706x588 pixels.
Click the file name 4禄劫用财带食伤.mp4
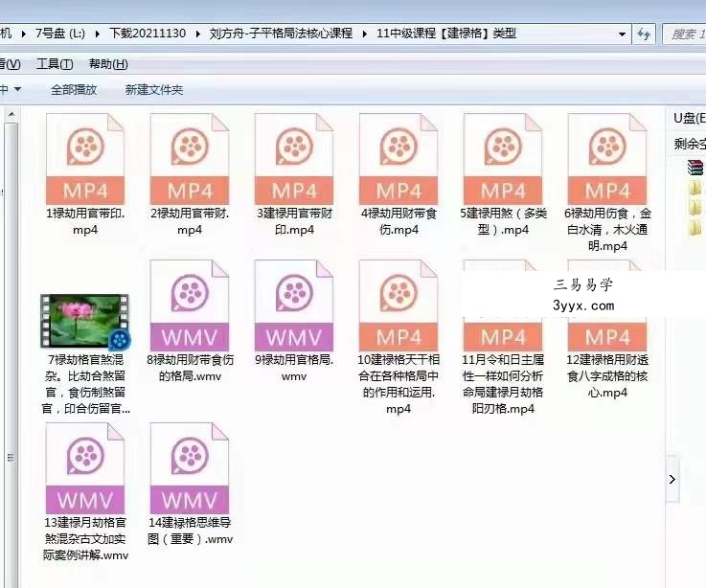coord(399,221)
